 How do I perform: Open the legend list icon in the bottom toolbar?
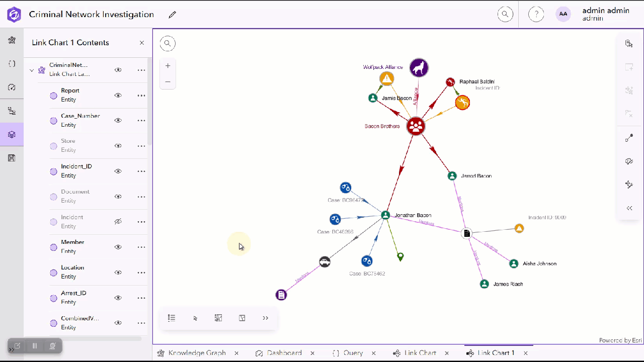click(172, 318)
